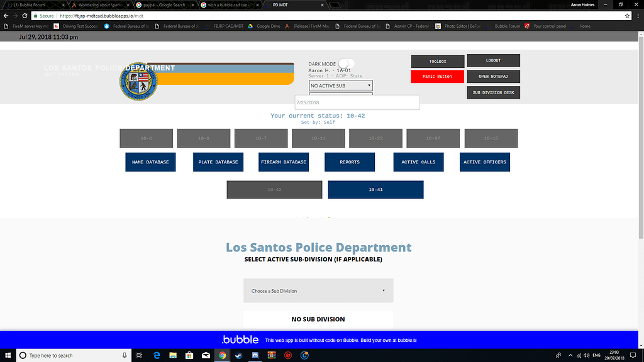Viewport: 644px width, 362px height.
Task: Open Task View from the taskbar
Action: [139, 355]
